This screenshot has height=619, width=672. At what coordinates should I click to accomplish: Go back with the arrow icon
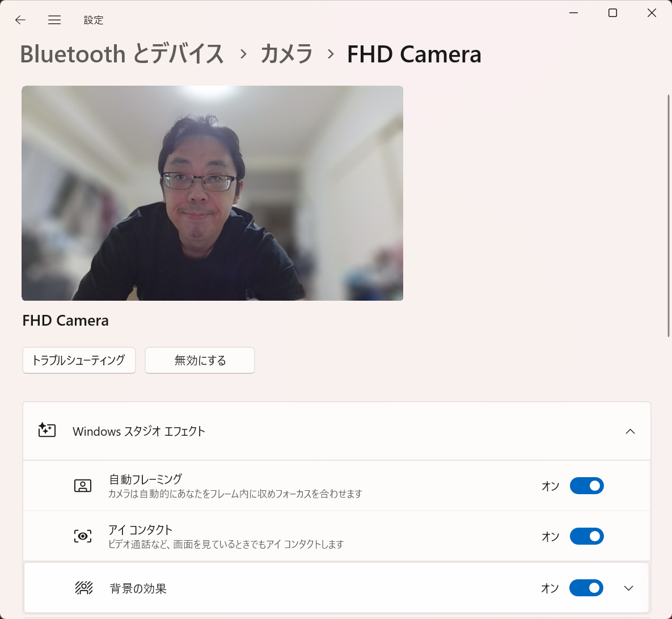point(20,20)
